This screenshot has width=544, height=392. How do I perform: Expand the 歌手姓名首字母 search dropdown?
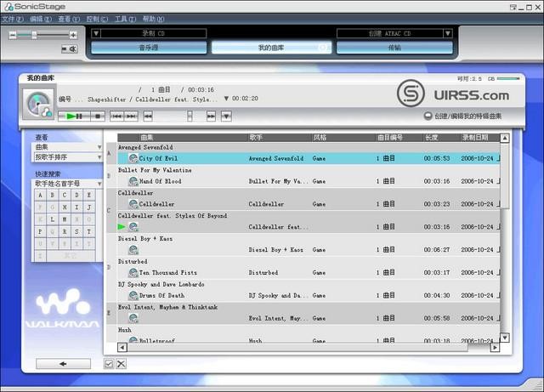67,183
